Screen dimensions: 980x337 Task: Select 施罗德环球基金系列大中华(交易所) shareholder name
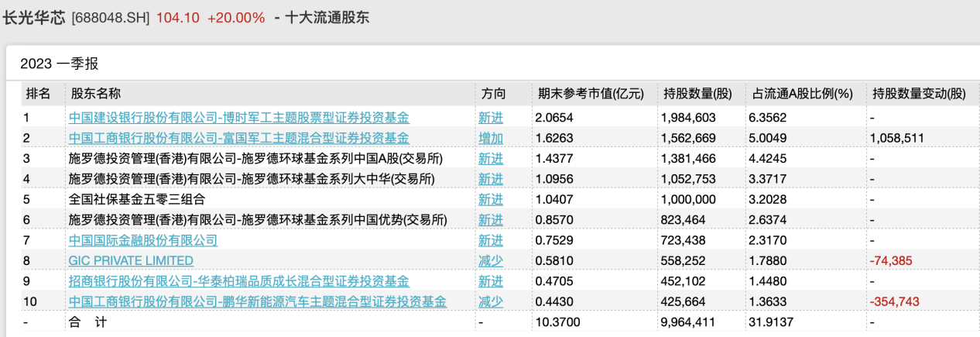click(252, 179)
